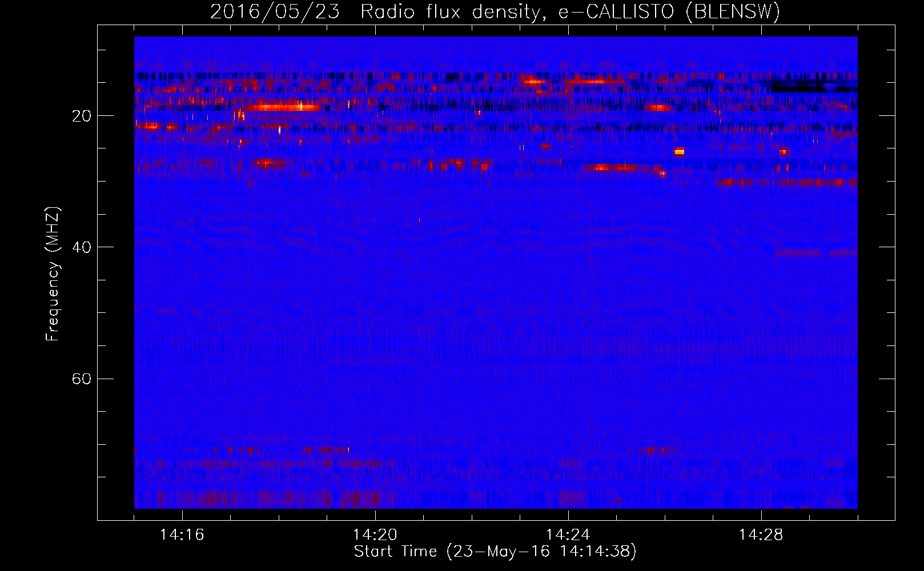
Task: Click the 14:20 time tick label
Action: click(x=375, y=535)
